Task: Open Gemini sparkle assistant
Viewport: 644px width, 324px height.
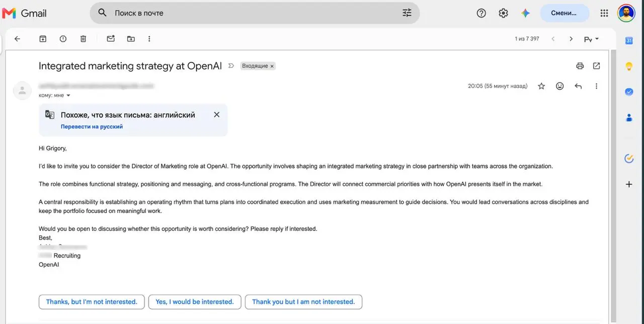Action: tap(525, 14)
